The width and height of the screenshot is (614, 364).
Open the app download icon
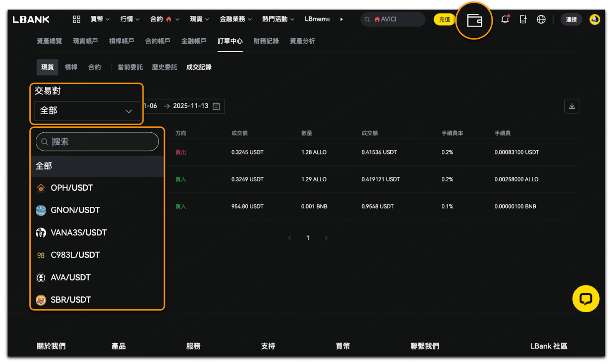pos(523,19)
